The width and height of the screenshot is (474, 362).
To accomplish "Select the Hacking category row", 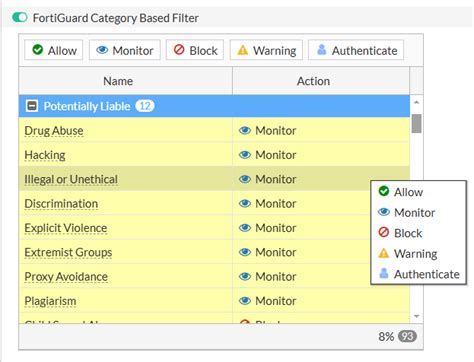I will tap(214, 155).
